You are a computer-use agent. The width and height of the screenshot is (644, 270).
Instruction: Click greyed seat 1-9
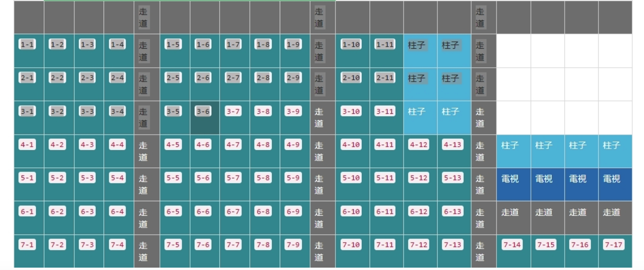tap(293, 45)
